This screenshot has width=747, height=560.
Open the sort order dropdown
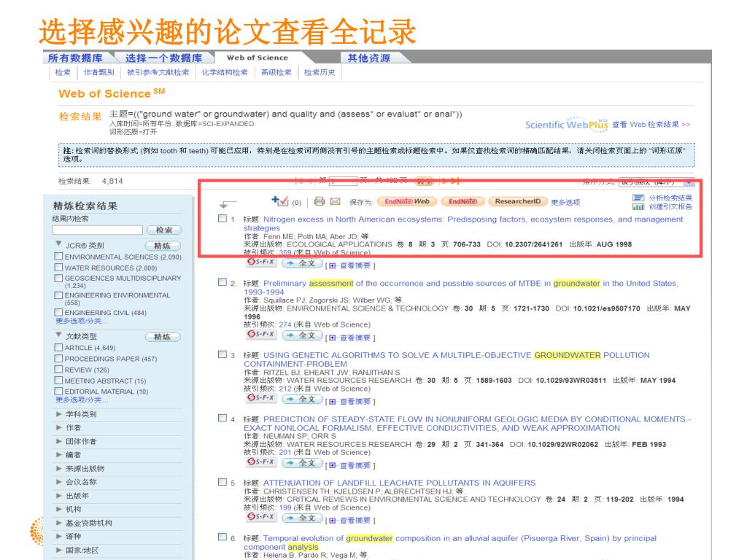click(x=656, y=182)
